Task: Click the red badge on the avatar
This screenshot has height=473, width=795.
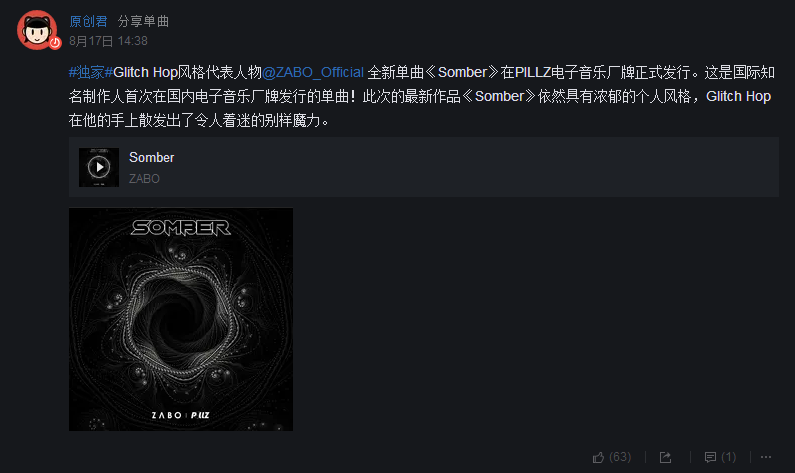Action: (x=55, y=43)
